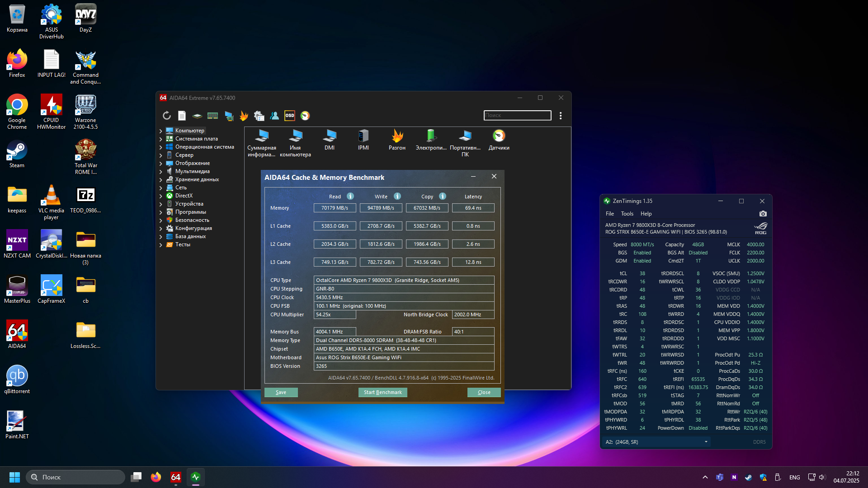Click the flame stability test toolbar icon

click(x=244, y=116)
